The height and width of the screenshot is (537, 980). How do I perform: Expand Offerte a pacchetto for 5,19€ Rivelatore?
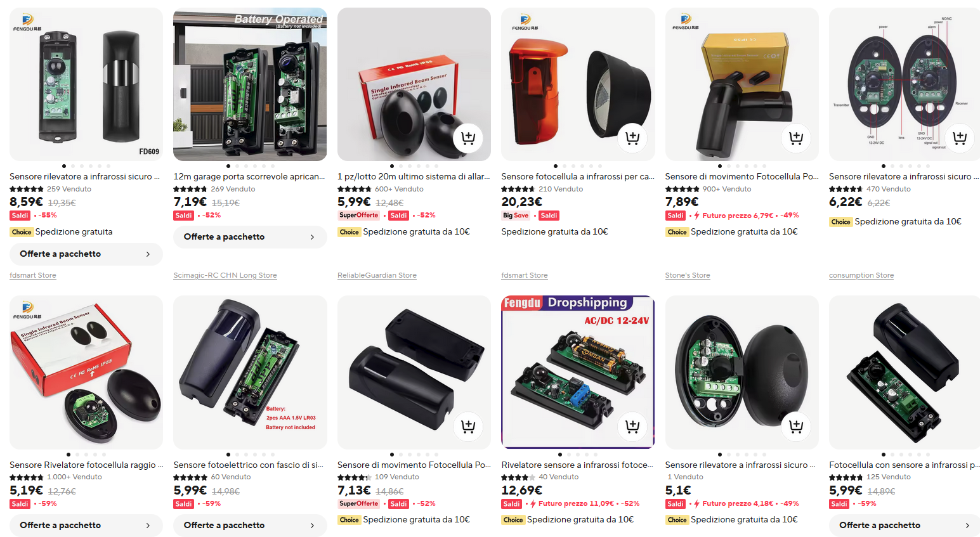click(x=86, y=525)
